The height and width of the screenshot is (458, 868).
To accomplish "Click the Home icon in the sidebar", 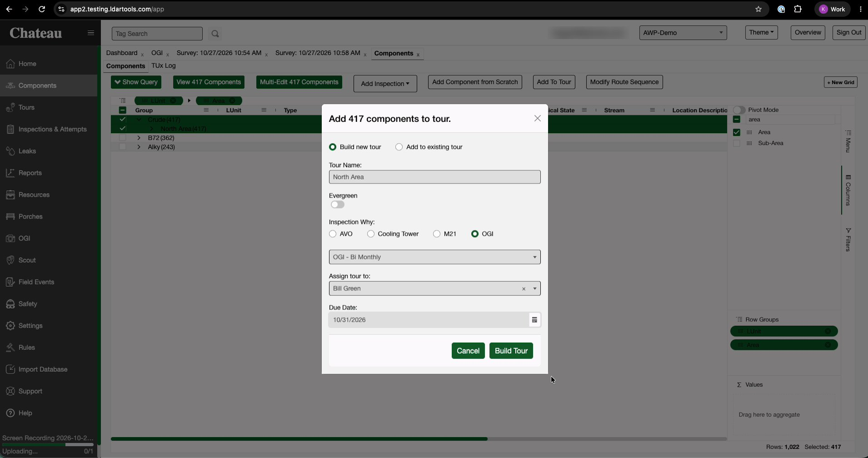I will coord(10,64).
